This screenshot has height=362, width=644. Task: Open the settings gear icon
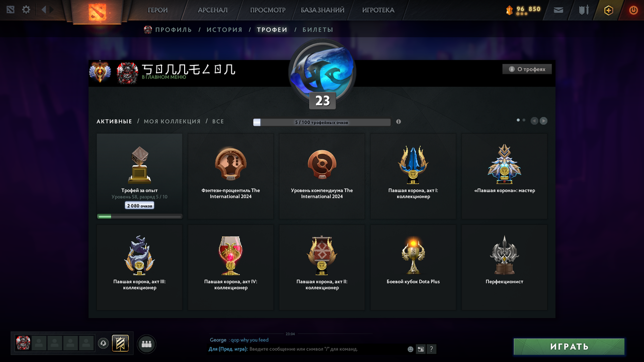(26, 10)
